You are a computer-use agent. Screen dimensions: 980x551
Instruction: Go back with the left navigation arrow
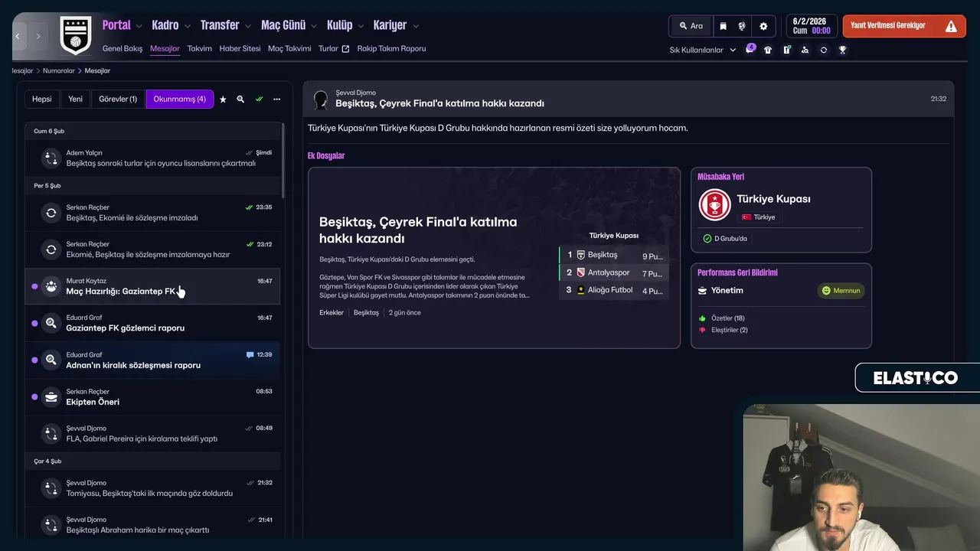click(x=18, y=36)
